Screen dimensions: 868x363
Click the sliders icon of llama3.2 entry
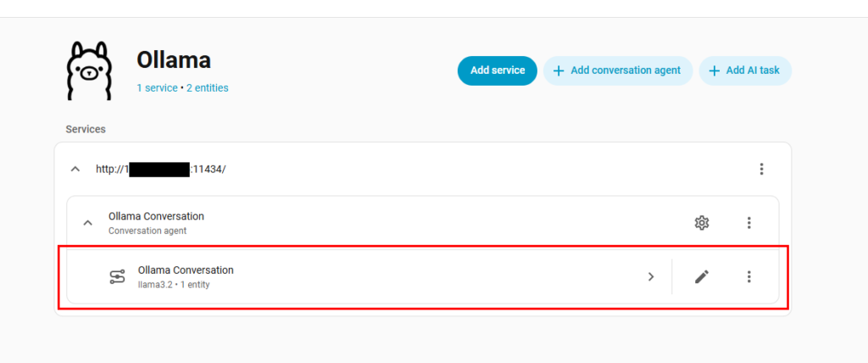118,276
